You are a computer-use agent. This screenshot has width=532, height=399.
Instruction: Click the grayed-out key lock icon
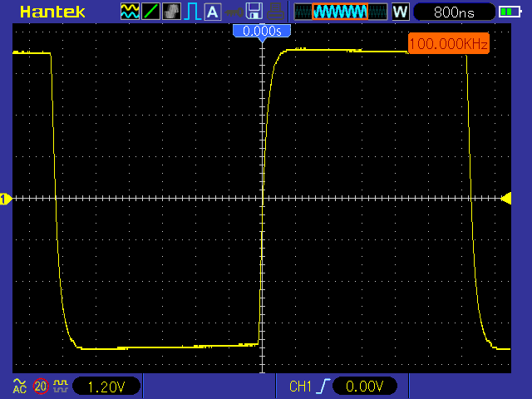coord(234,12)
